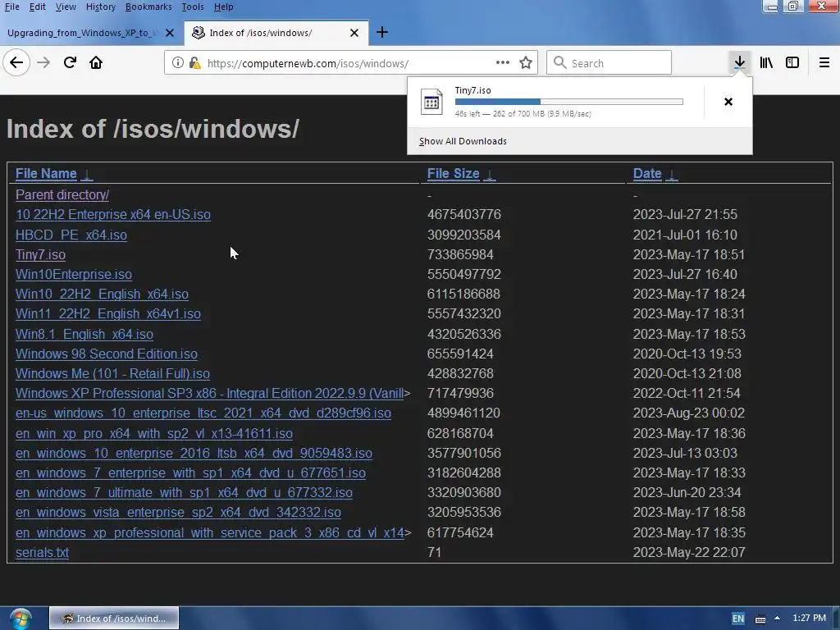Open the Help menu

[x=223, y=7]
